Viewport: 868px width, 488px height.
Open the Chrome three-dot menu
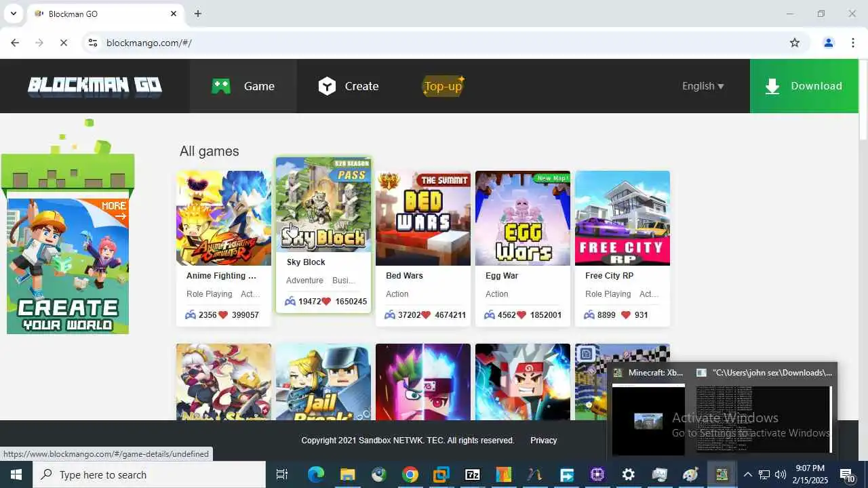pyautogui.click(x=853, y=43)
